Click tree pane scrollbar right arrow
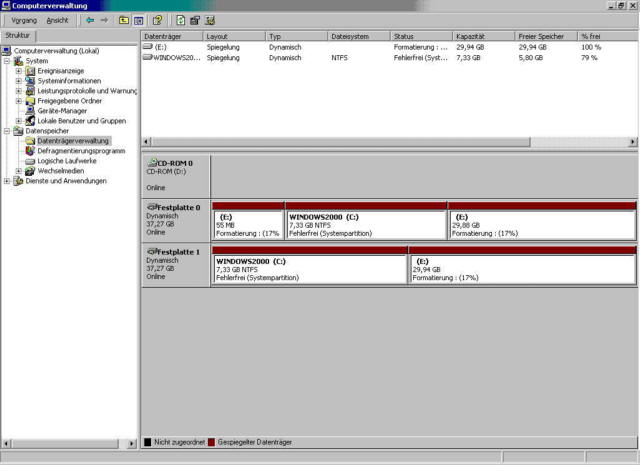The width and height of the screenshot is (640, 465). pyautogui.click(x=131, y=443)
